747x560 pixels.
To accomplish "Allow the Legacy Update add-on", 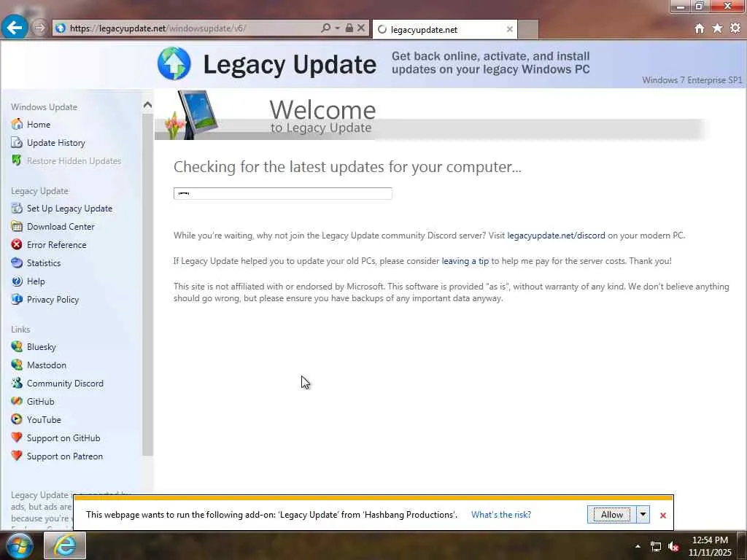I will click(612, 514).
